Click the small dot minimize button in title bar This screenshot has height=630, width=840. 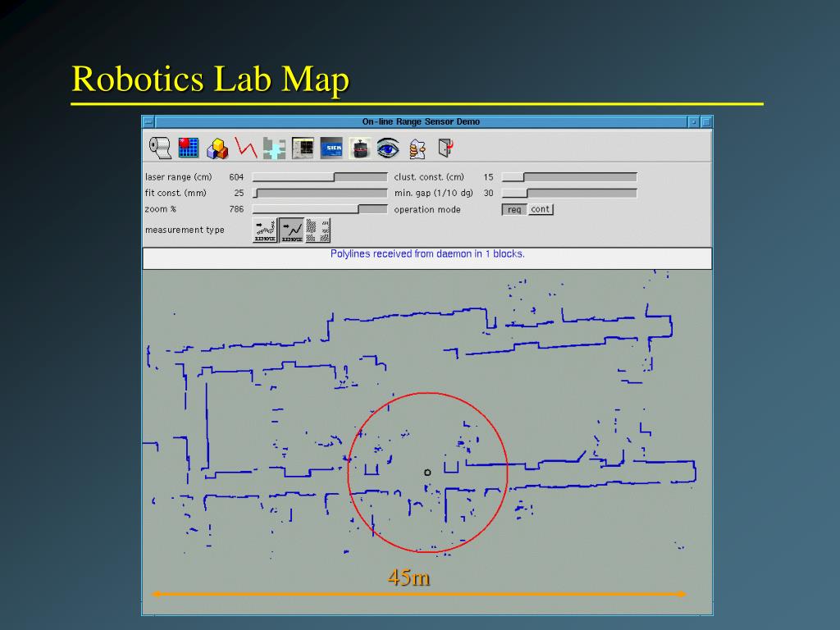coord(694,122)
